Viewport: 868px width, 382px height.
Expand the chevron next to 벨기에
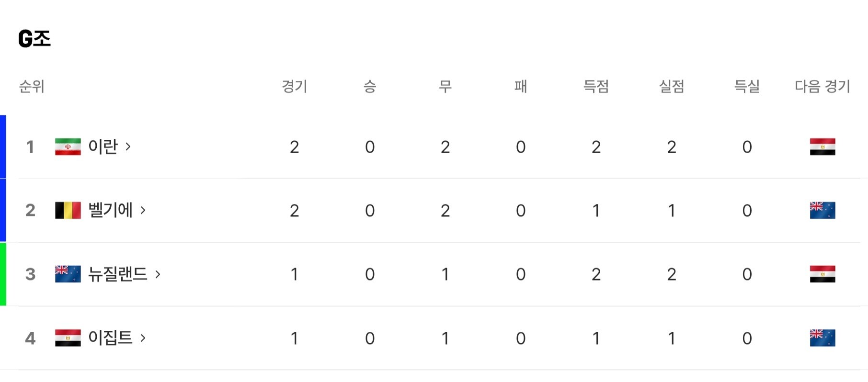tap(143, 210)
